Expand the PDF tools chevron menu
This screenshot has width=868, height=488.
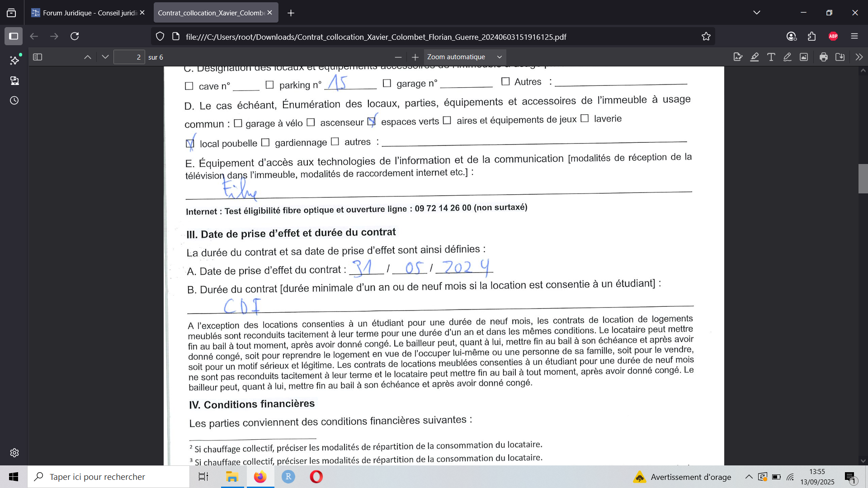[859, 57]
